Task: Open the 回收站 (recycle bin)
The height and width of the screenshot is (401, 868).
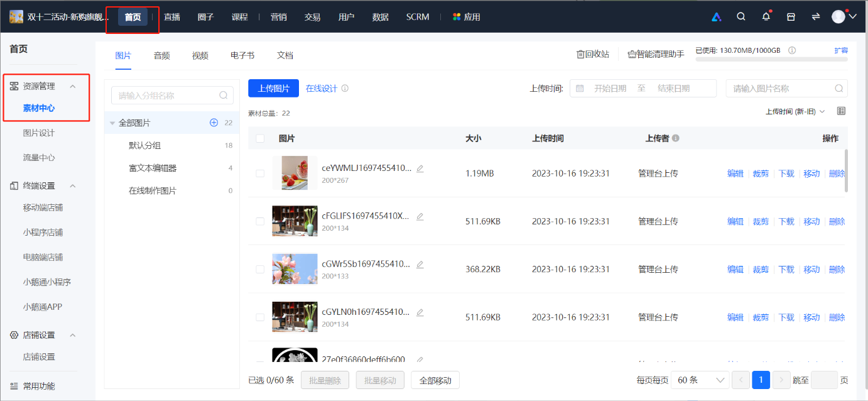Action: 591,53
